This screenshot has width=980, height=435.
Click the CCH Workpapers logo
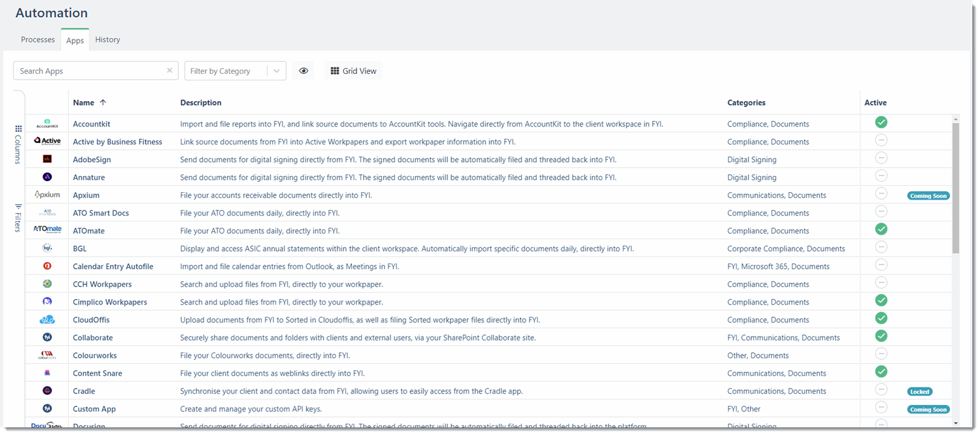47,284
